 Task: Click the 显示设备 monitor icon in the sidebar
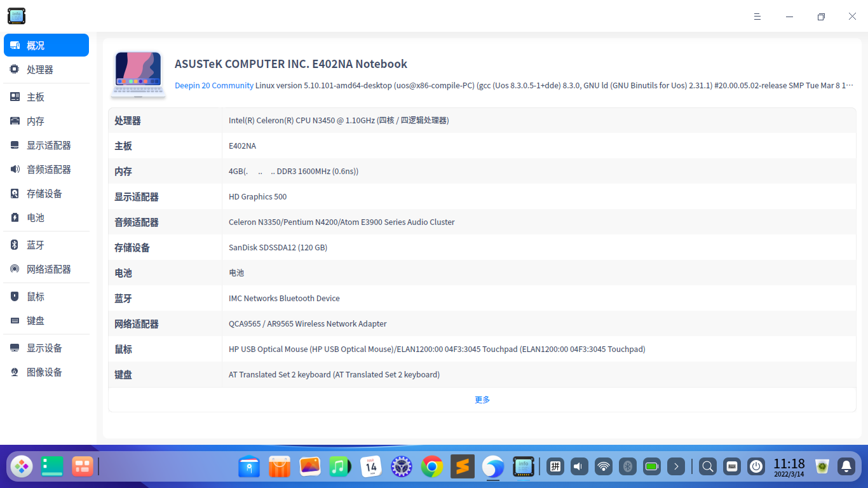(15, 348)
